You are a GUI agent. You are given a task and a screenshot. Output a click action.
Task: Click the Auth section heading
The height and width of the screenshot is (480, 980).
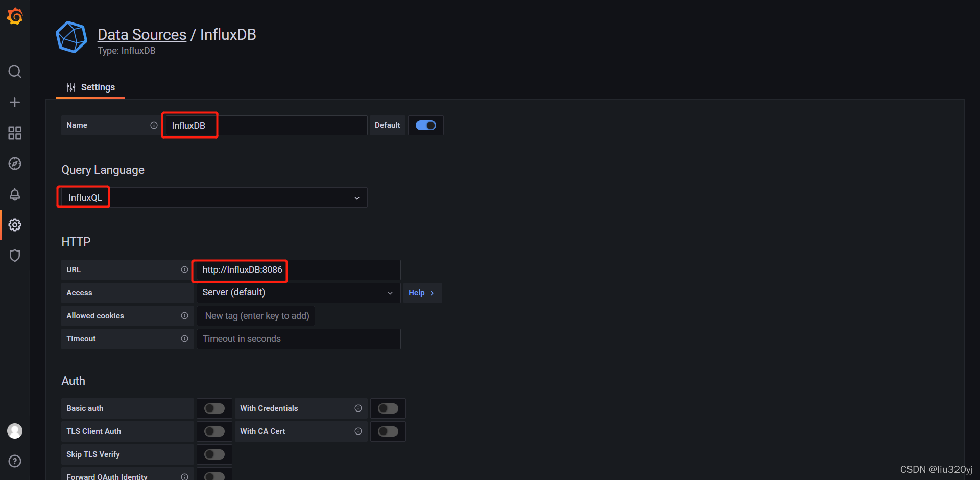pyautogui.click(x=74, y=381)
